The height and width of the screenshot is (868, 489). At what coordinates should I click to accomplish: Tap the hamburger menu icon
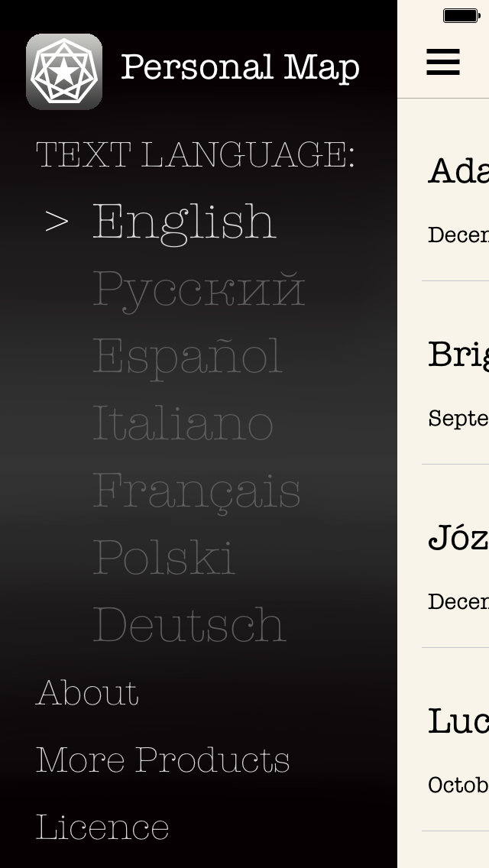(x=443, y=62)
